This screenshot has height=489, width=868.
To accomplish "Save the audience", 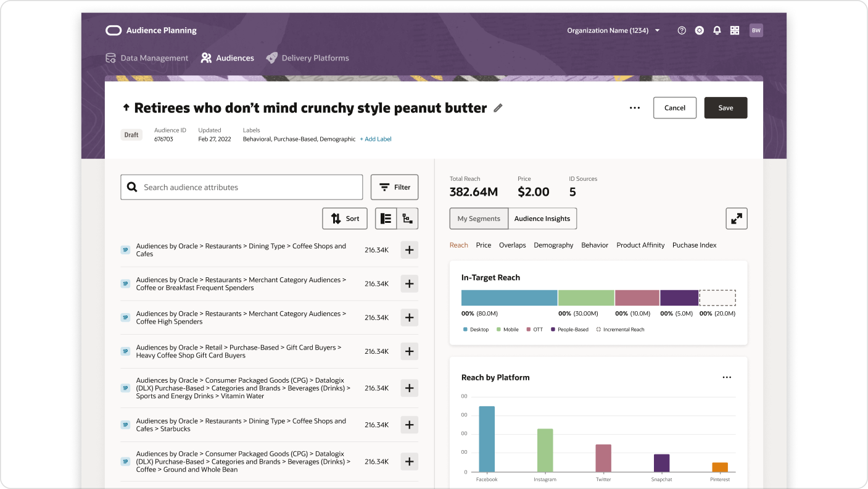I will (726, 107).
